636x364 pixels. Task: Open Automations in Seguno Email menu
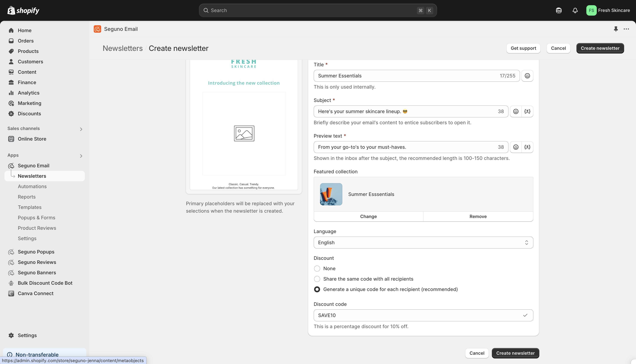[32, 186]
